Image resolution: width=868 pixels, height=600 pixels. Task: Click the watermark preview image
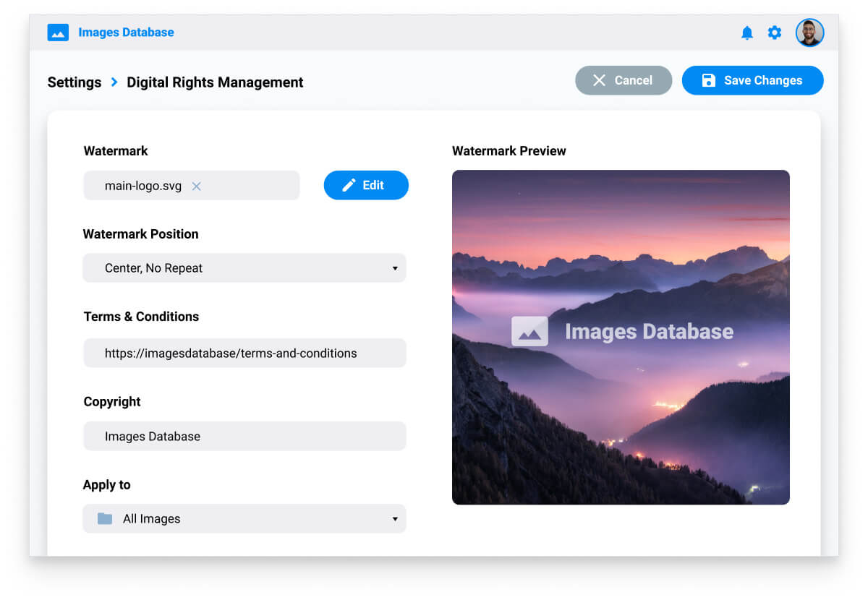[x=621, y=405]
